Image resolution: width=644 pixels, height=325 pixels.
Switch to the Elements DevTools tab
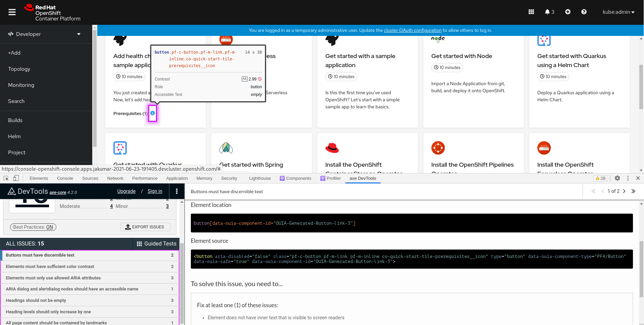[39, 178]
